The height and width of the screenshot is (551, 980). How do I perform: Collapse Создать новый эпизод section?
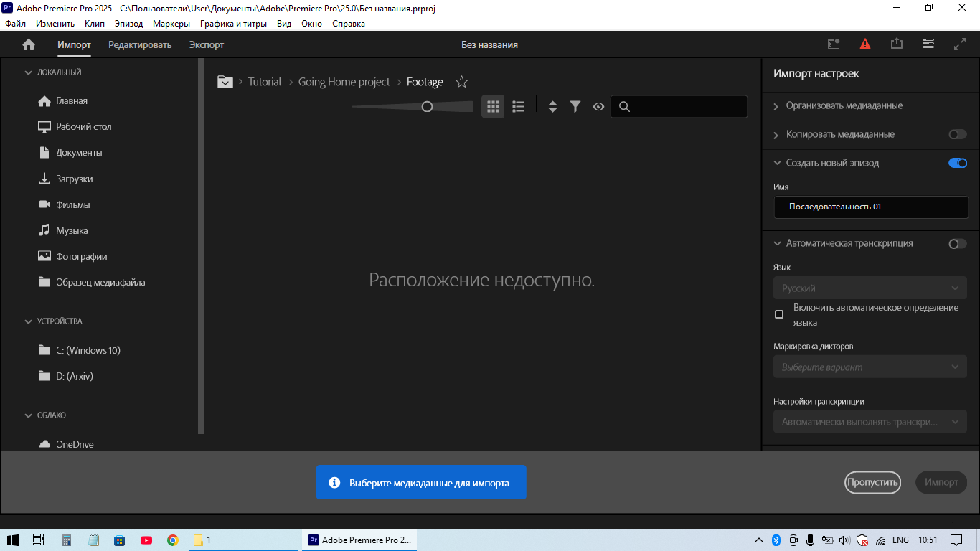(x=777, y=163)
